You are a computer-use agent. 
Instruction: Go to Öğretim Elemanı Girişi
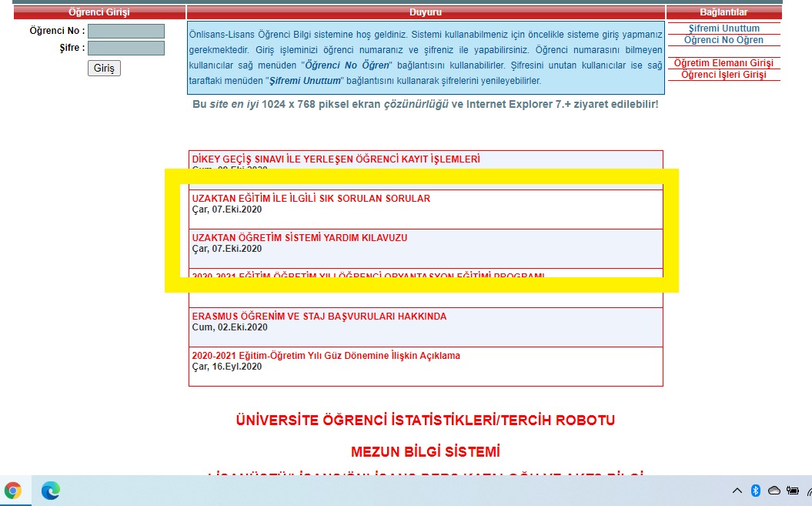[x=723, y=63]
